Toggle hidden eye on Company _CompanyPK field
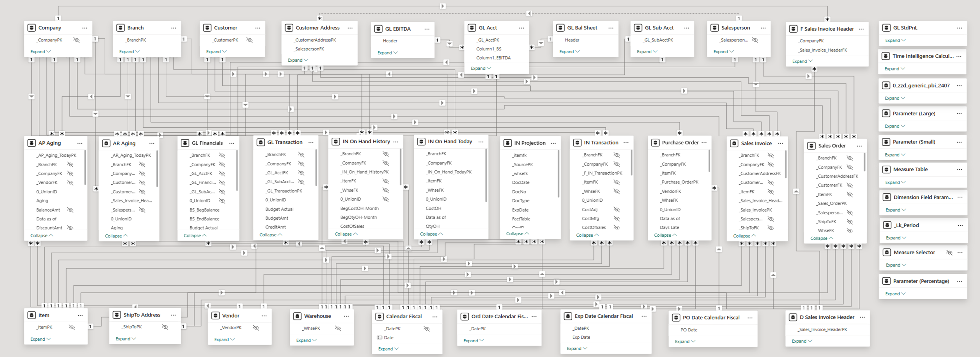This screenshot has height=357, width=980. [x=76, y=40]
